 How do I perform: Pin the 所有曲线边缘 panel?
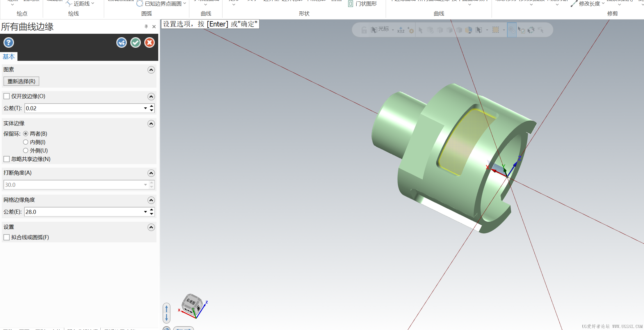click(146, 27)
